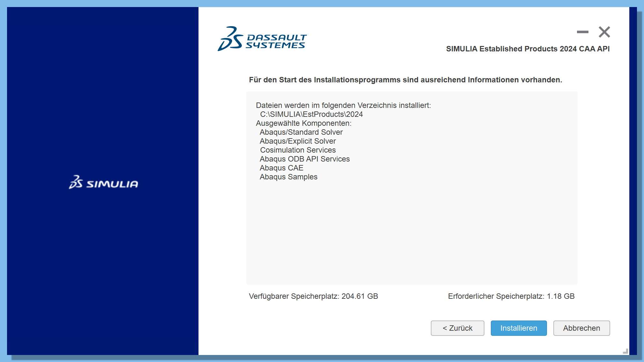This screenshot has height=362, width=644.
Task: Click the Abaqus CAE entry
Action: tap(281, 168)
